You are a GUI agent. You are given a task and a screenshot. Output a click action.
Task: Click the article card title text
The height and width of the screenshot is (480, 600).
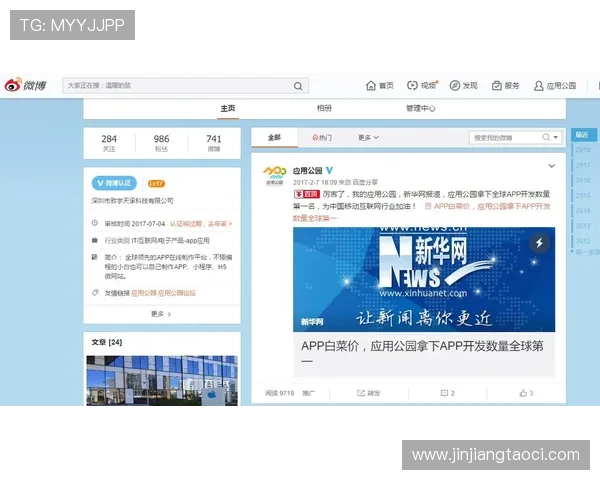[422, 352]
